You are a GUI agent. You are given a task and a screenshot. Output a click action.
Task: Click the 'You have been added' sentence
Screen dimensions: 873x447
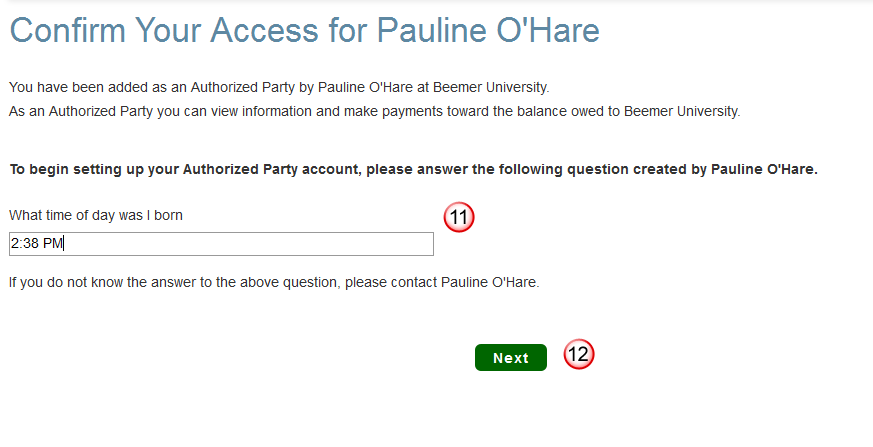[x=278, y=87]
